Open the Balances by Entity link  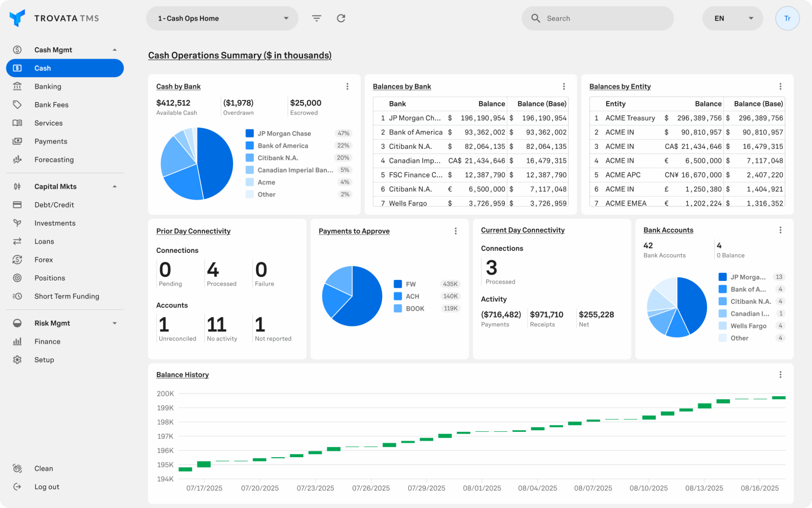pos(620,87)
